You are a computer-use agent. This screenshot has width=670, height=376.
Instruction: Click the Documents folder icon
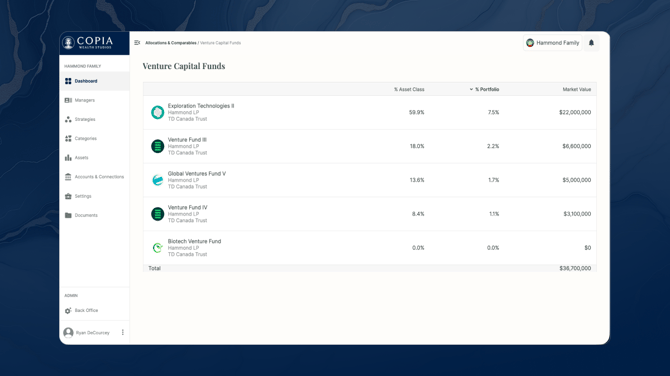(68, 215)
